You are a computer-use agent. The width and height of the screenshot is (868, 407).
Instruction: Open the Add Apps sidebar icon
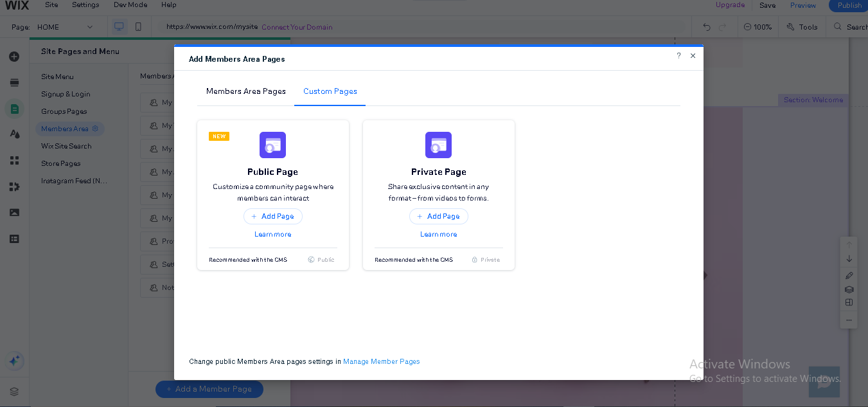[x=14, y=160]
